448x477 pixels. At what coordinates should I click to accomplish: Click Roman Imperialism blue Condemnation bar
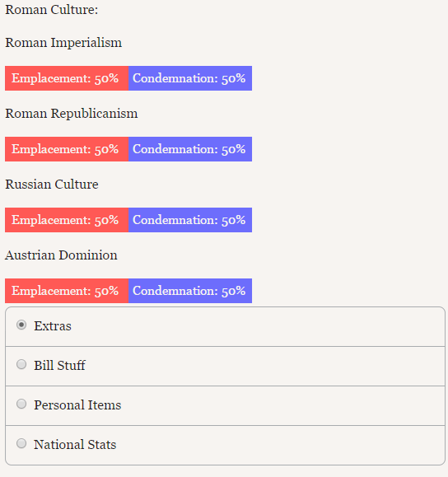(x=190, y=78)
